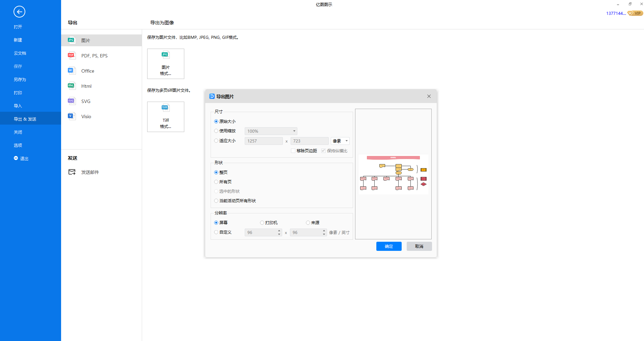
Task: Select the fit size radio button
Action: 216,141
